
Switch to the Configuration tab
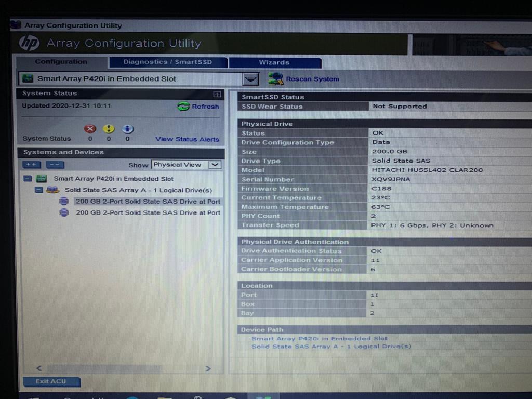click(x=61, y=62)
